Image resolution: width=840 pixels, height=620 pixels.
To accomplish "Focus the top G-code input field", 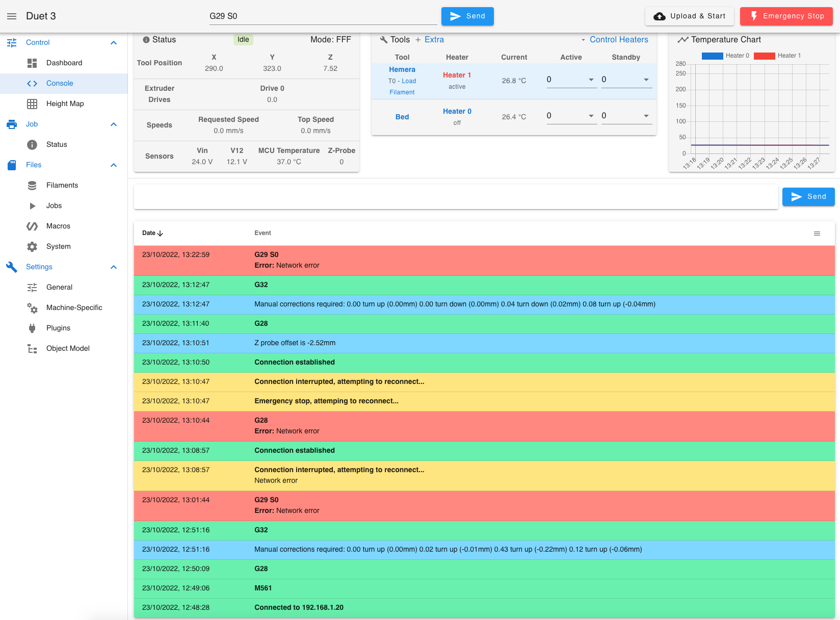I will point(323,16).
